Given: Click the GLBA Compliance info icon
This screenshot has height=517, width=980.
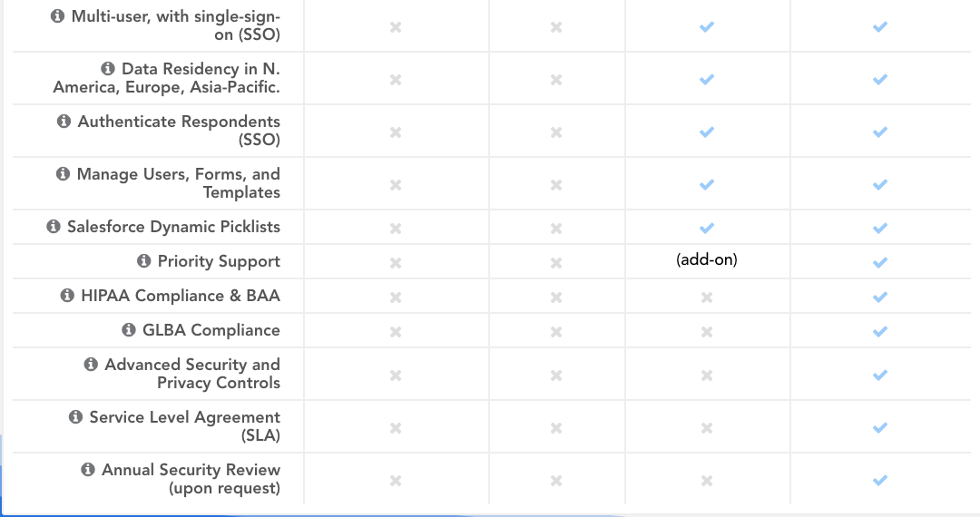Looking at the screenshot, I should [128, 330].
